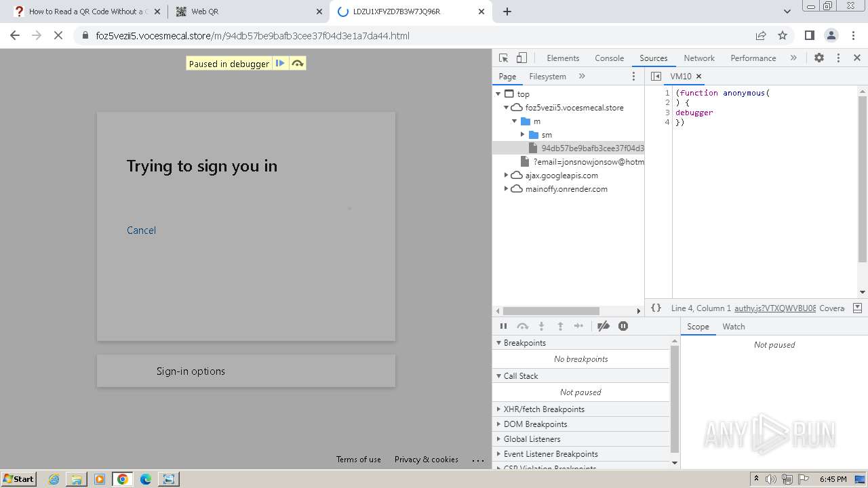The height and width of the screenshot is (488, 868).
Task: Open Windows Start button
Action: 18,479
